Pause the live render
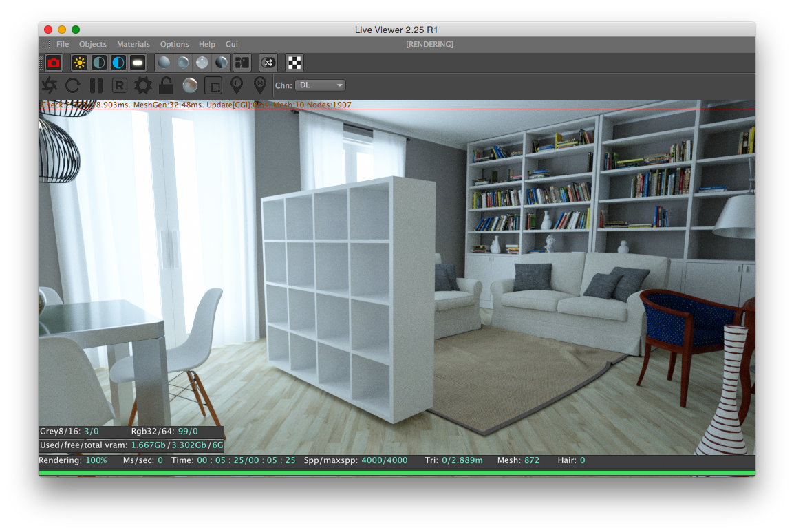Viewport: 794px width, 532px height. pyautogui.click(x=96, y=85)
